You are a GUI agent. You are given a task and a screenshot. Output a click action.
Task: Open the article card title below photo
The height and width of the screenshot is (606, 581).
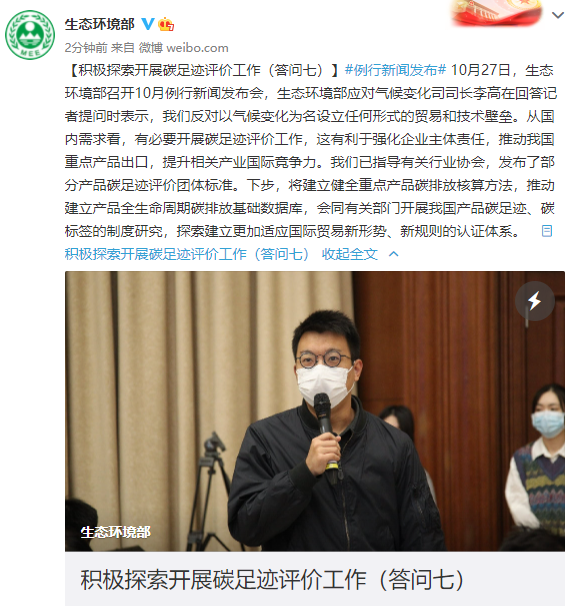[x=272, y=580]
